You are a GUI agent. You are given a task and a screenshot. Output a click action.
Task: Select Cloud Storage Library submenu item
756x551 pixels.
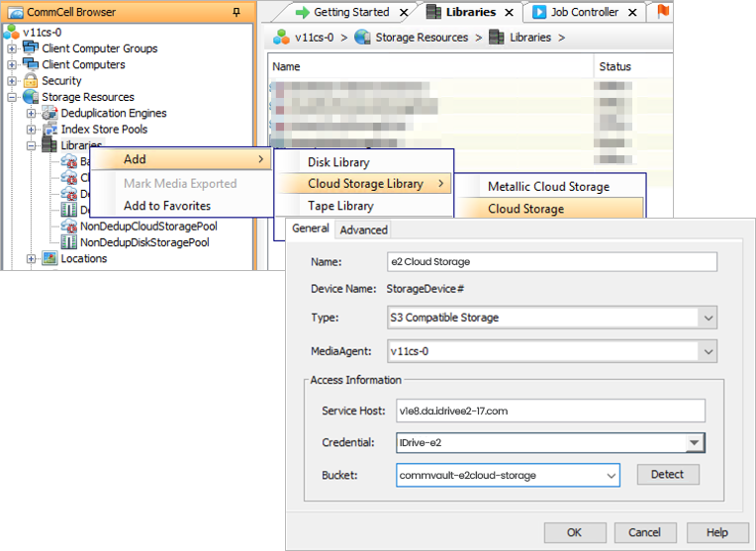click(364, 184)
